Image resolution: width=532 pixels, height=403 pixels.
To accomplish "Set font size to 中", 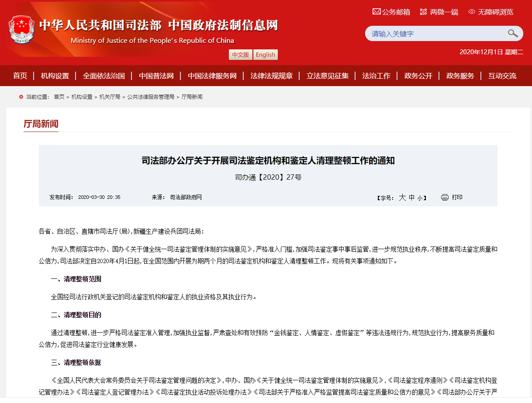I will coord(412,198).
